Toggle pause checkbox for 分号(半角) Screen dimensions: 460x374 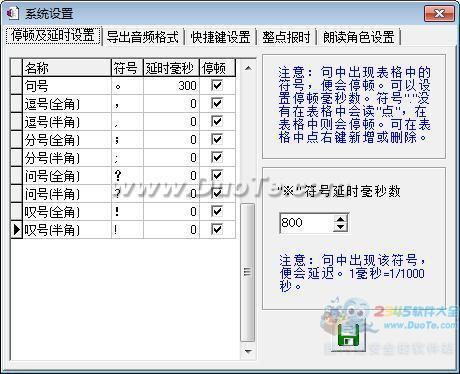pos(217,157)
